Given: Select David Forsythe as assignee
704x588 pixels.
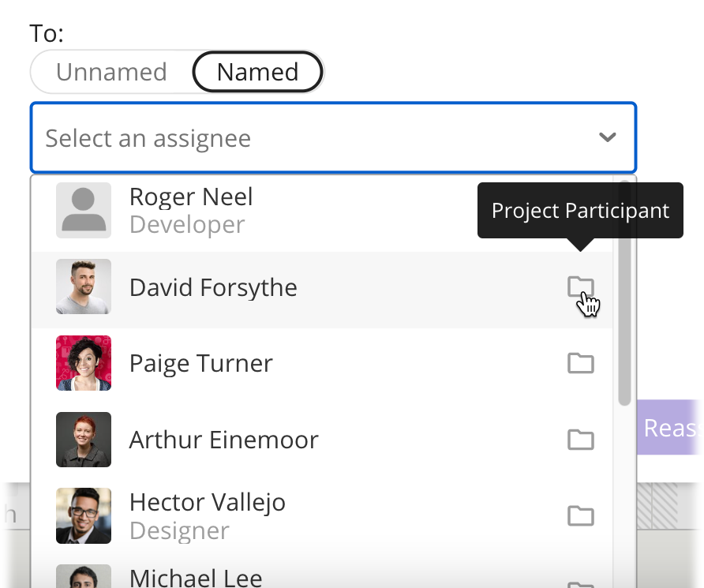Looking at the screenshot, I should tap(213, 287).
